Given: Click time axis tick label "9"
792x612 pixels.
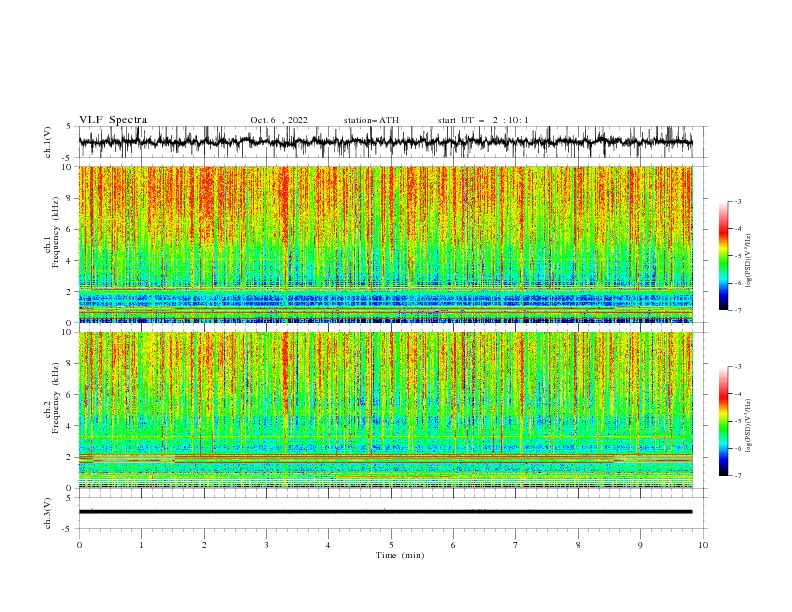Looking at the screenshot, I should coord(640,545).
